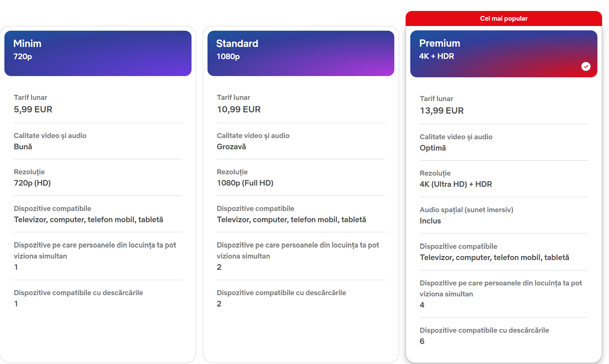609x364 pixels.
Task: Select the Minim 720p plan card
Action: click(x=98, y=53)
